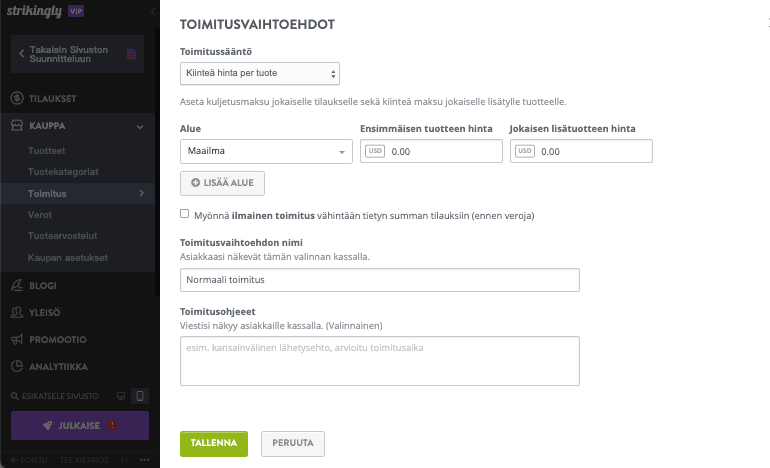The width and height of the screenshot is (770, 468).
Task: Open Tuotekategoriat submenu item
Action: 63,172
